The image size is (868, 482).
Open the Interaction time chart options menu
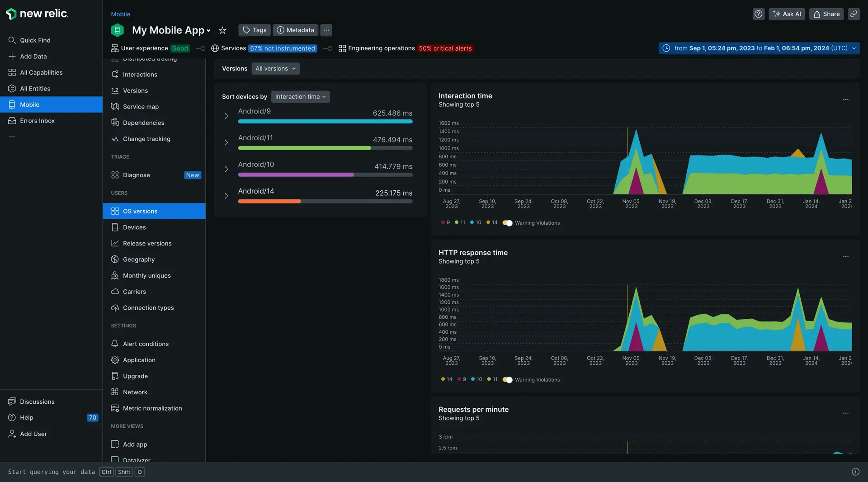[845, 99]
